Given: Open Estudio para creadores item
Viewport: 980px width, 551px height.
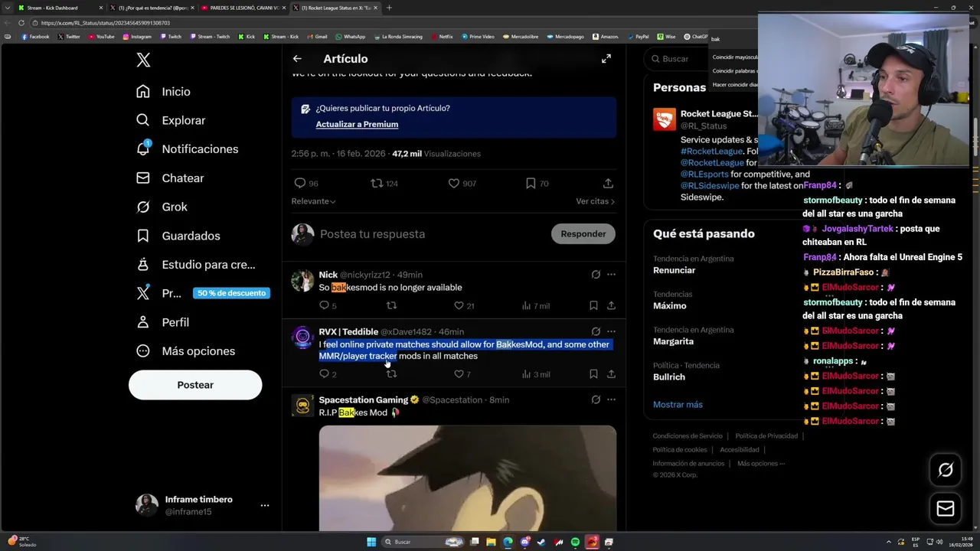Looking at the screenshot, I should click(195, 265).
